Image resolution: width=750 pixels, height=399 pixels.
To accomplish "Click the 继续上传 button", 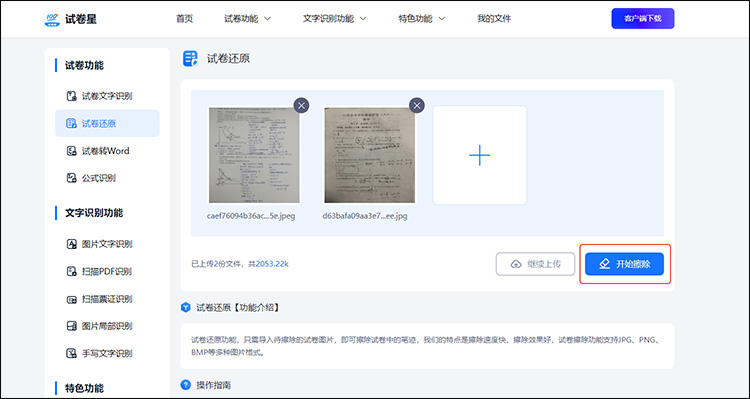I will (x=535, y=264).
